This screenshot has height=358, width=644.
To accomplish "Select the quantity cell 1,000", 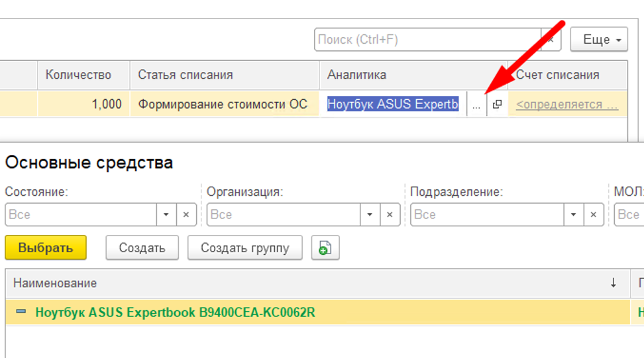I will [83, 105].
